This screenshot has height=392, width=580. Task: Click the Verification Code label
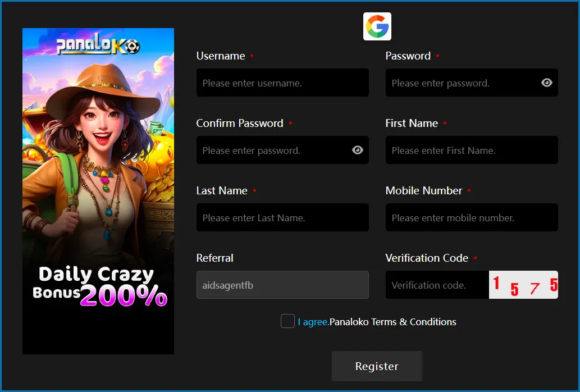tap(427, 258)
